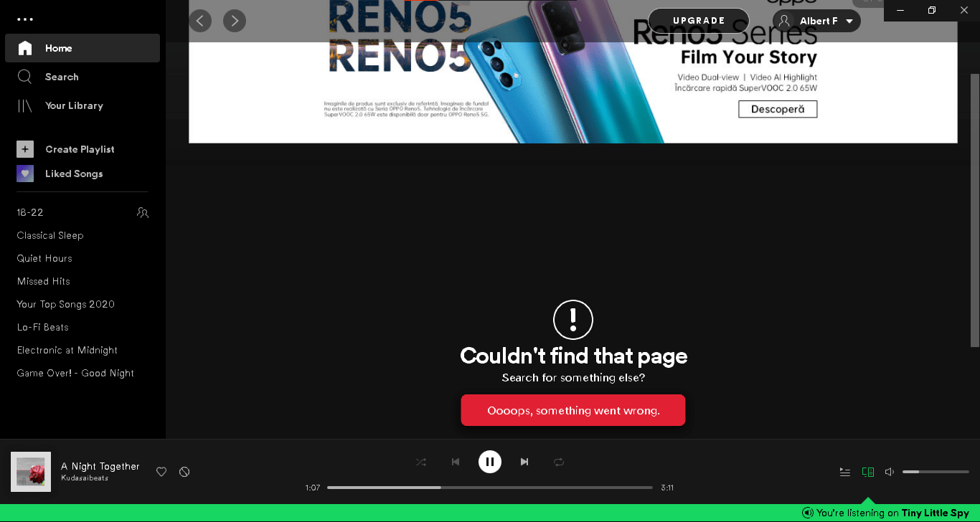Click the album art thumbnail

tap(31, 472)
